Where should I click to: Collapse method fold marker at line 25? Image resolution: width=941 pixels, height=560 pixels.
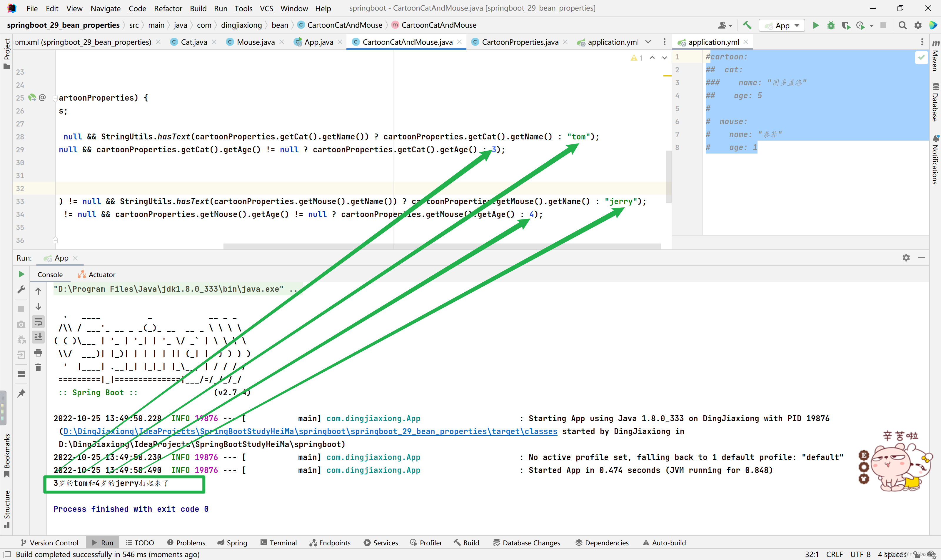[55, 98]
